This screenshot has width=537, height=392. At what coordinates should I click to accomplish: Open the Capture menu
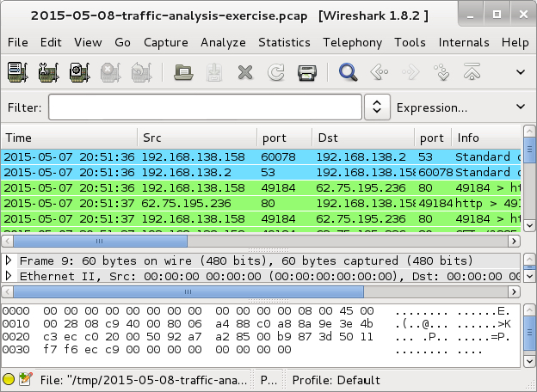click(166, 42)
